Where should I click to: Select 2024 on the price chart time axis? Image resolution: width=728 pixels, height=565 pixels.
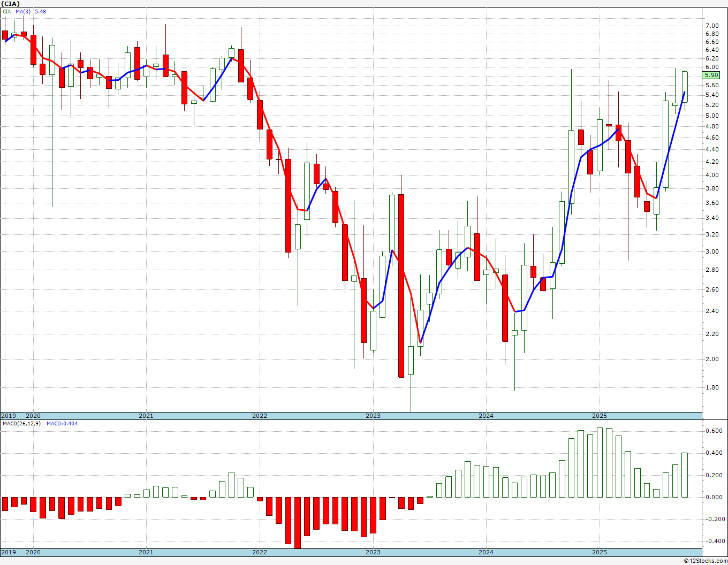pos(486,416)
